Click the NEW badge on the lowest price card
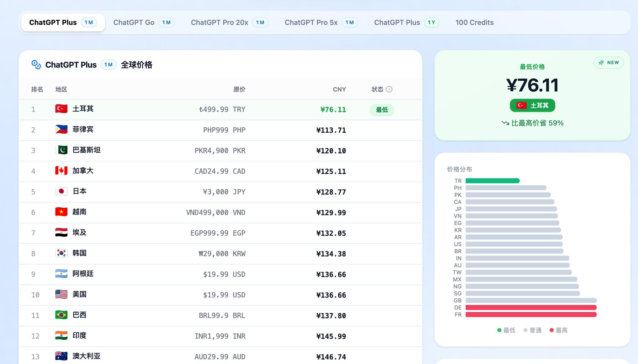The image size is (638, 364). click(x=609, y=63)
